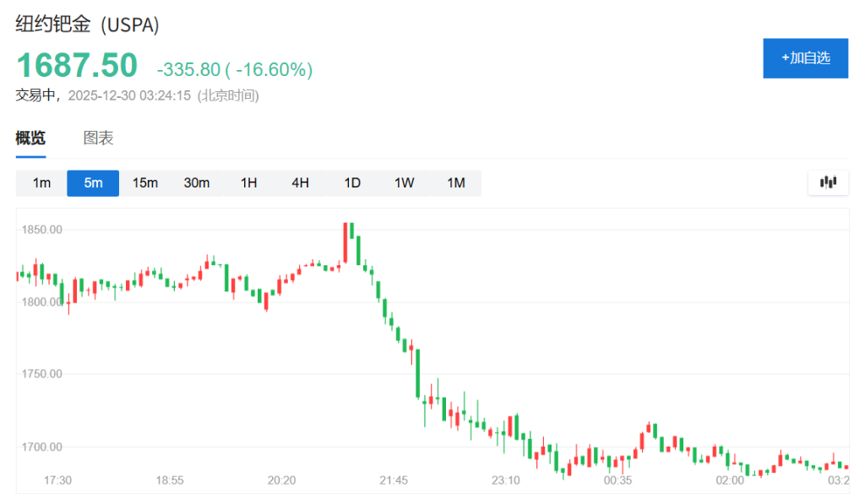Set chart to 1W interval

[404, 183]
